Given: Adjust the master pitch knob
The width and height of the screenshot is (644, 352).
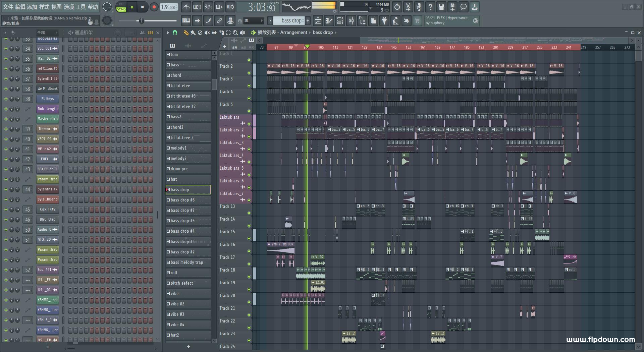Looking at the screenshot, I should click(x=107, y=21).
